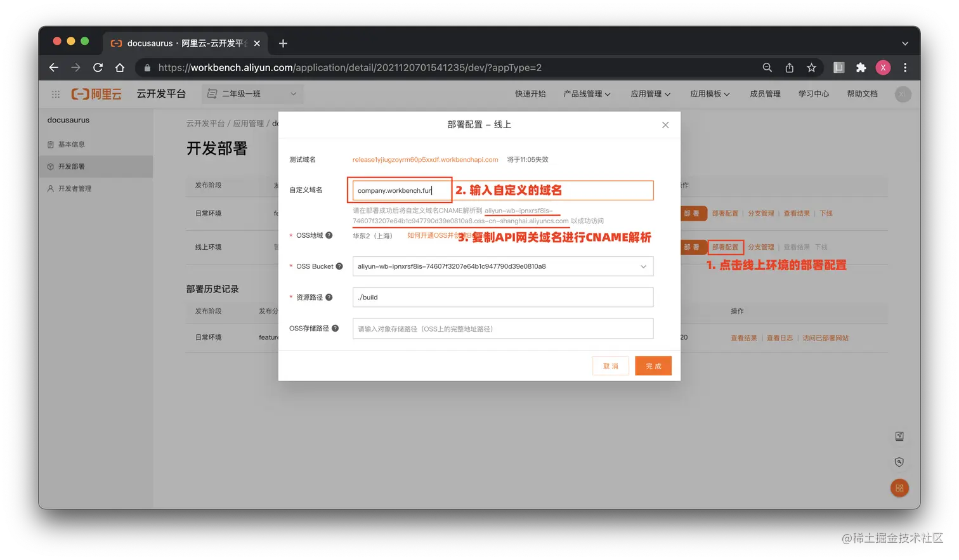The image size is (959, 560).
Task: Open the browser extensions puzzle icon
Action: [x=861, y=67]
